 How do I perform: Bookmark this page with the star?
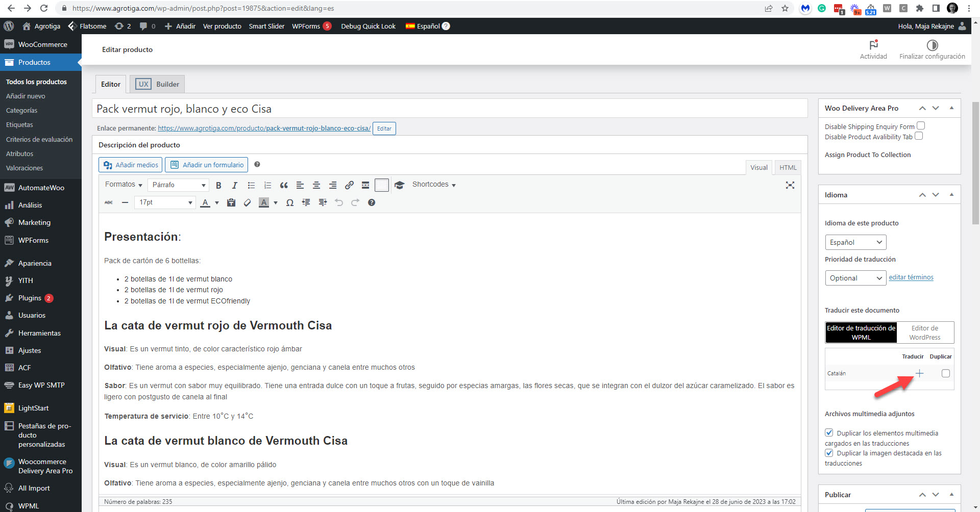tap(785, 8)
